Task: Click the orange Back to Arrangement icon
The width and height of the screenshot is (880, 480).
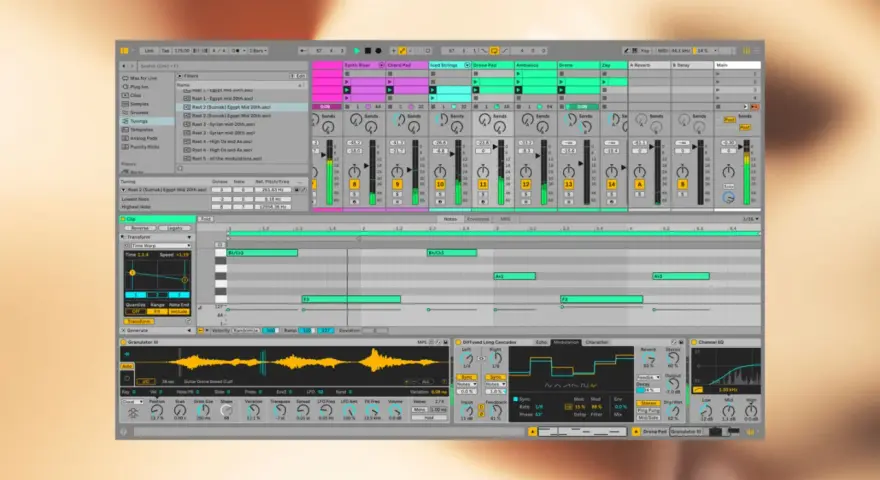Action: (755, 107)
